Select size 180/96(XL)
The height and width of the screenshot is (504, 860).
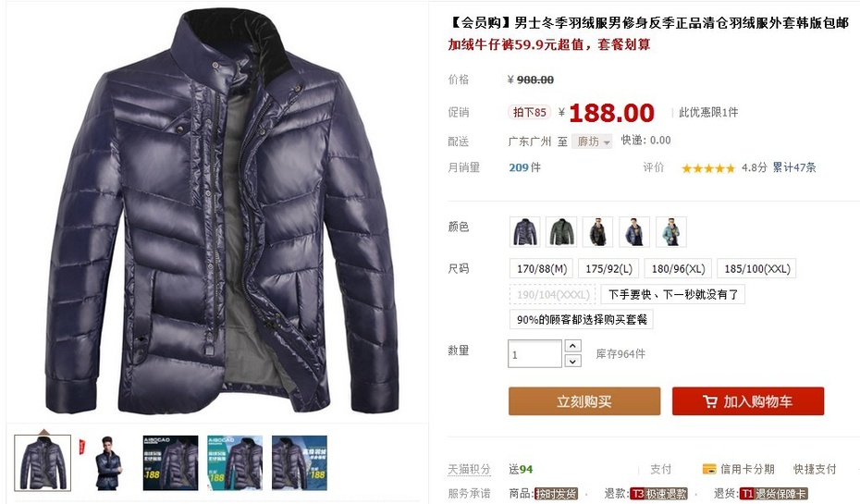click(678, 269)
